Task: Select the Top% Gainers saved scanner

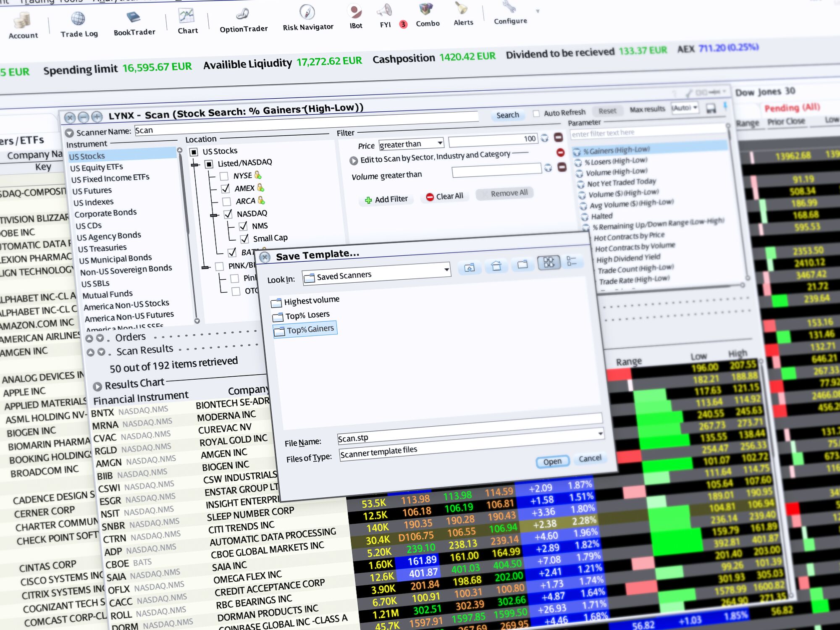Action: 305,329
